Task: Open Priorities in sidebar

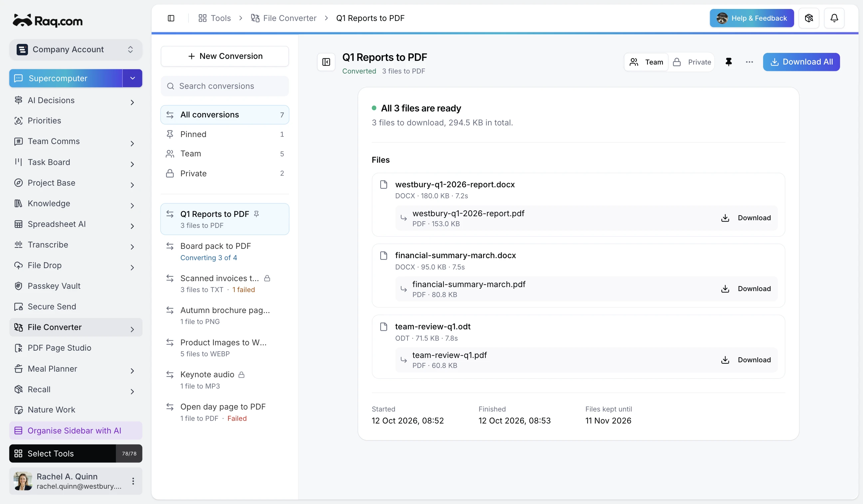Action: [x=76, y=121]
